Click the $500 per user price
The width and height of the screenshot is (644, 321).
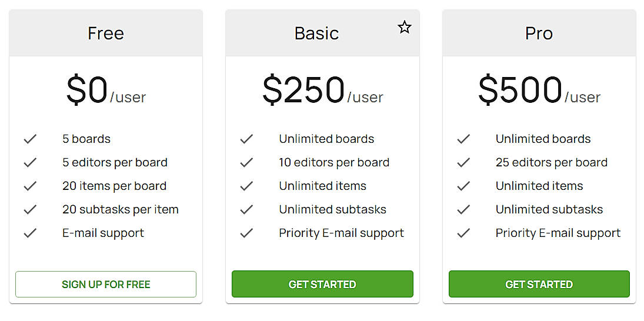tap(539, 91)
